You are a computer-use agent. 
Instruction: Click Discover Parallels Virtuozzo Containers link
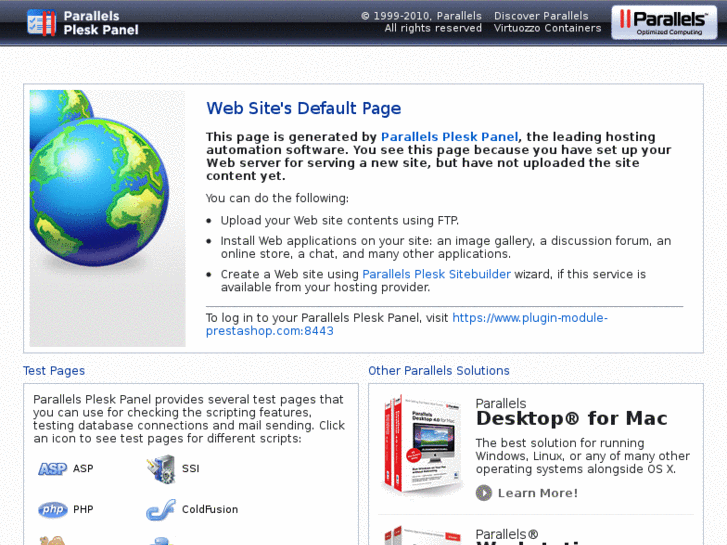tap(548, 22)
